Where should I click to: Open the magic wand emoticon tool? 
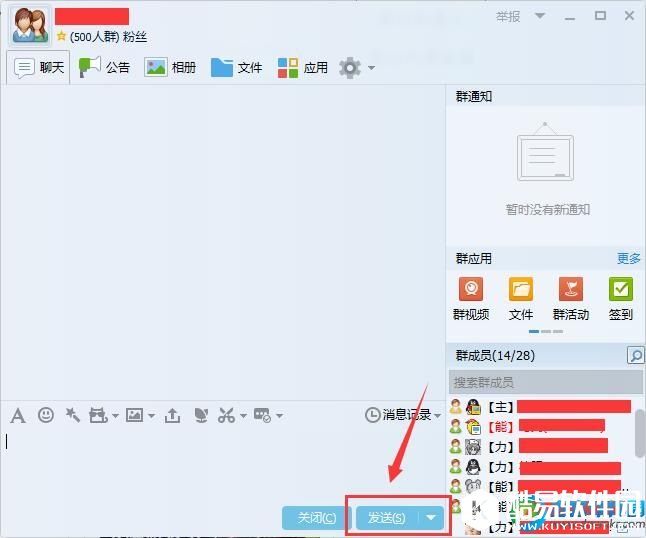coord(73,415)
